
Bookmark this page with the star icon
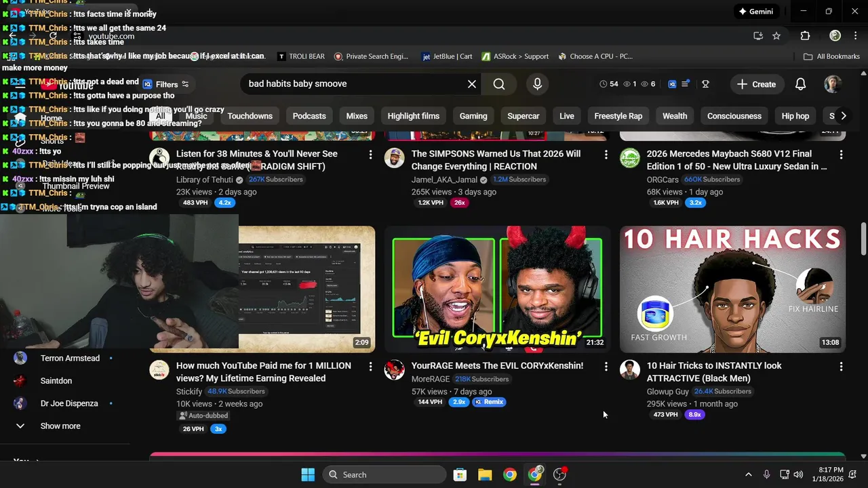tap(776, 36)
